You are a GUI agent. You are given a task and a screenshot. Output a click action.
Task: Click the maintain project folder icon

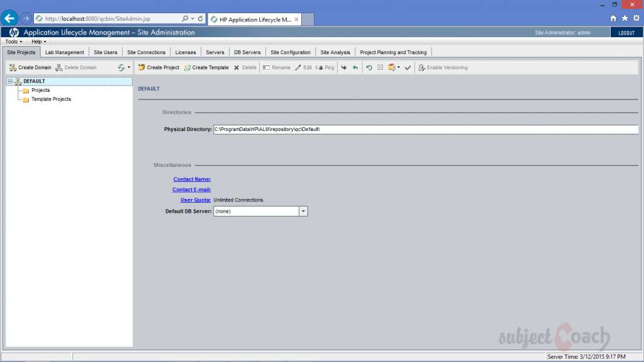click(x=392, y=67)
